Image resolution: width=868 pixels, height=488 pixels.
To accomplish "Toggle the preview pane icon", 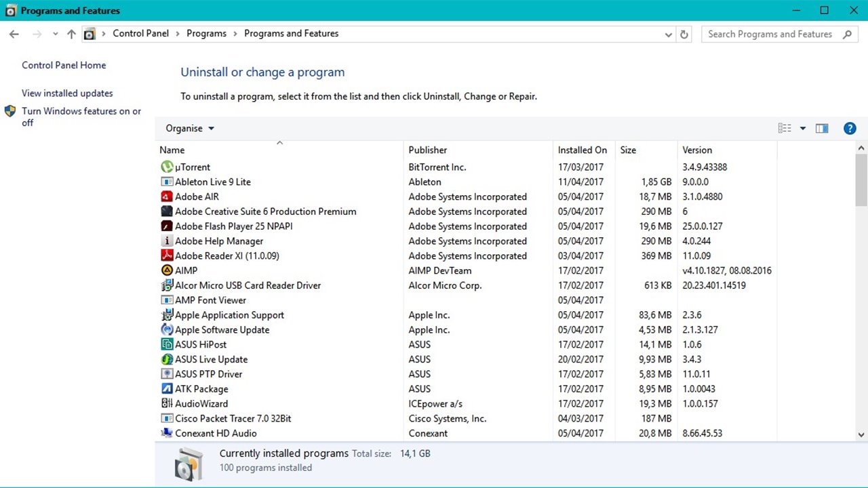I will click(822, 128).
